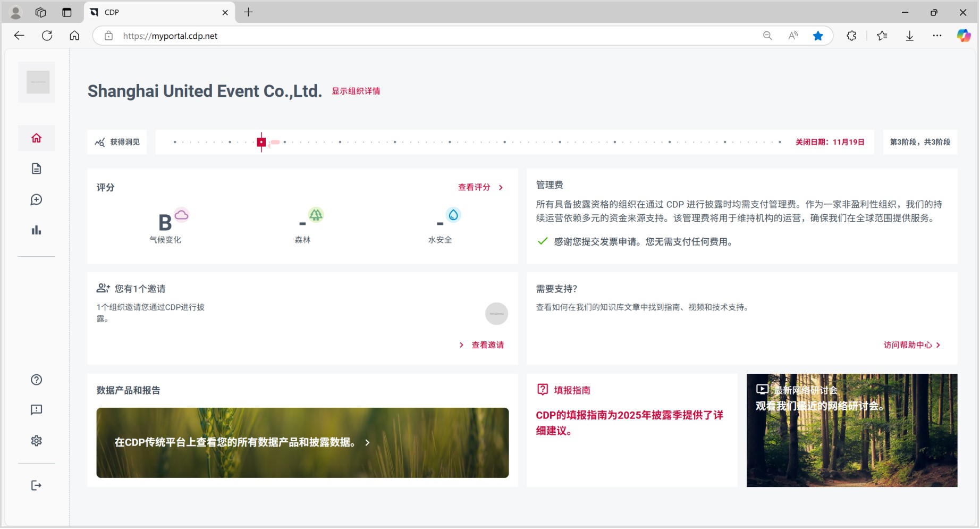This screenshot has height=529, width=980.
Task: Click the green checkmark in 管理费 card
Action: point(543,242)
